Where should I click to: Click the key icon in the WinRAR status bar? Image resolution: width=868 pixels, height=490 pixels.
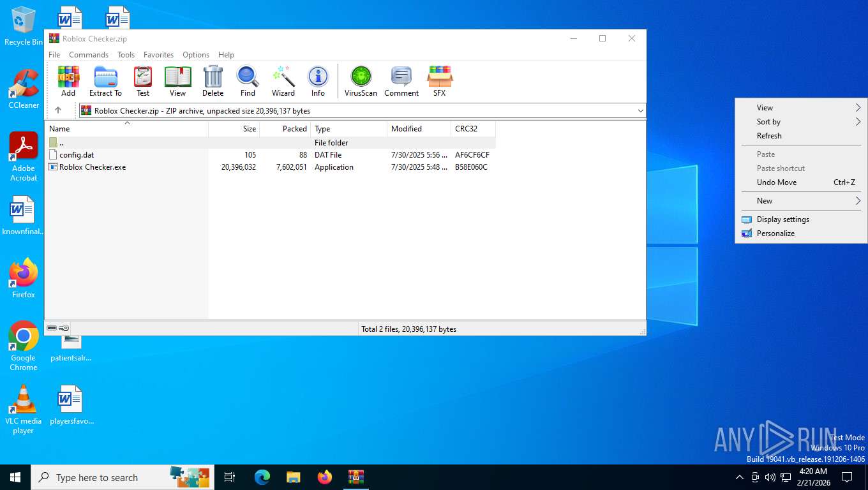coord(64,328)
